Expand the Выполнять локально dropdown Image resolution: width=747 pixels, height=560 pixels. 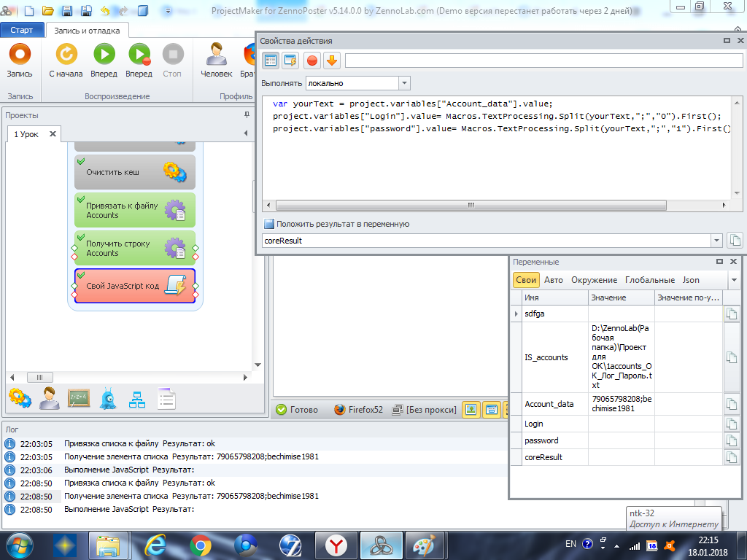coord(405,83)
